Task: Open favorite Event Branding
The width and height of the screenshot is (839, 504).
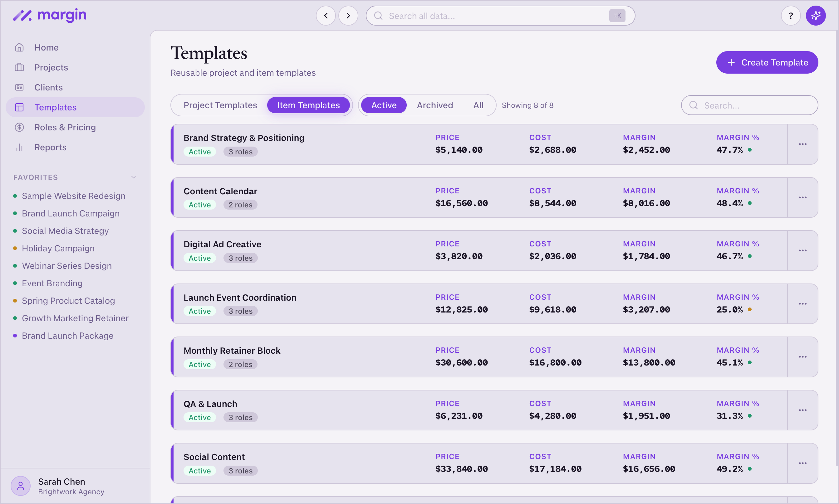Action: pyautogui.click(x=52, y=283)
